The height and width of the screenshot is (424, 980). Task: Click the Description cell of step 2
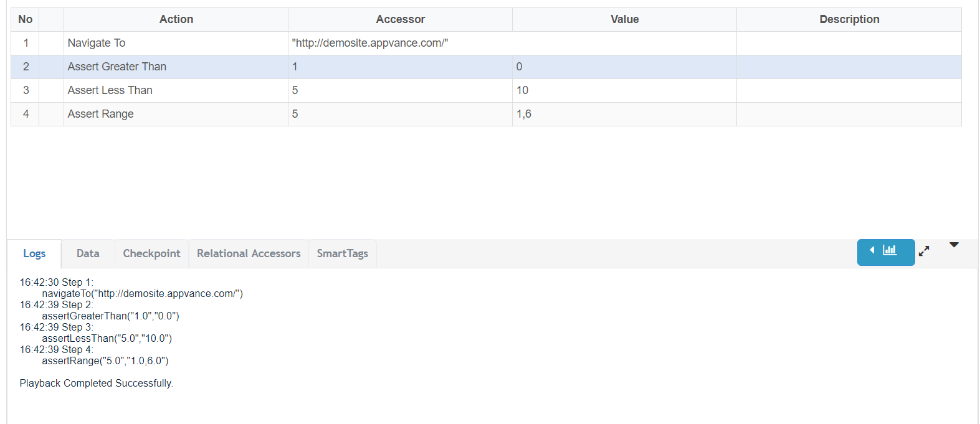point(849,67)
